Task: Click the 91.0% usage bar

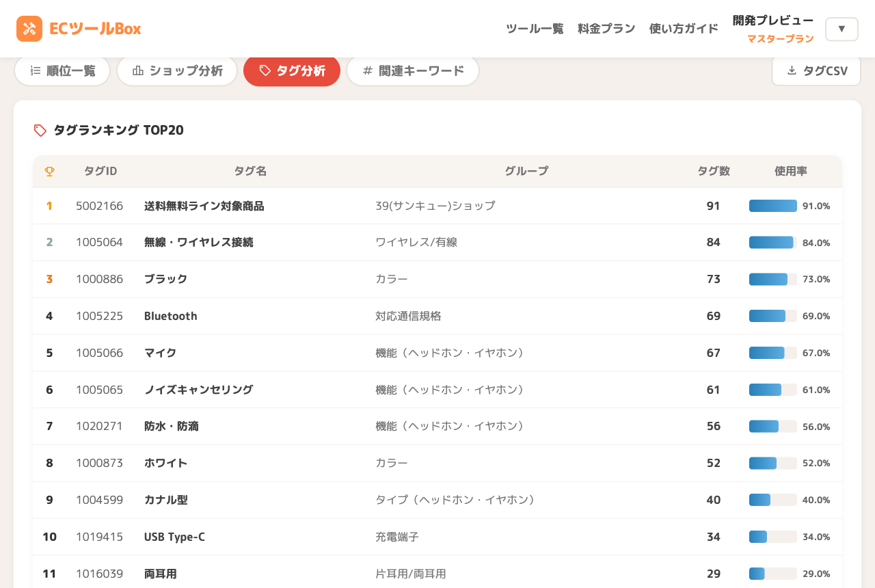Action: [x=773, y=206]
